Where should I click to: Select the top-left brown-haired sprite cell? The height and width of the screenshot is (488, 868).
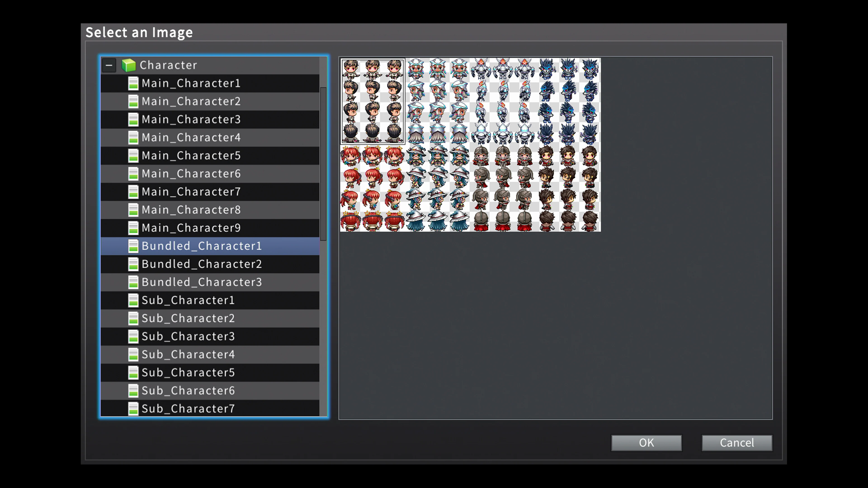372,101
